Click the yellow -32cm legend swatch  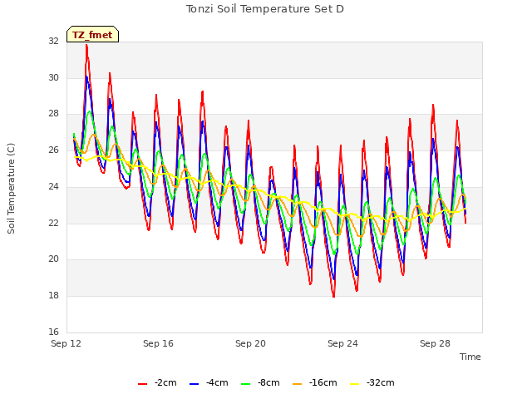354,384
